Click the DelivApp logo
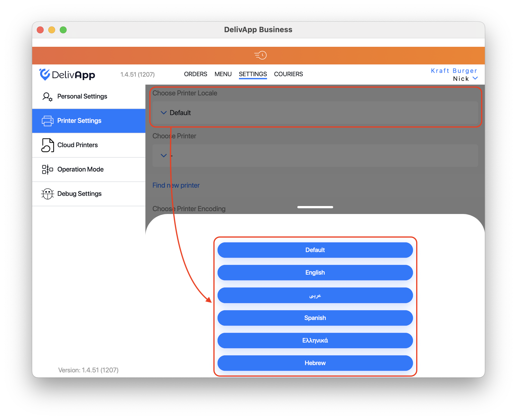Viewport: 517px width, 420px height. (67, 75)
